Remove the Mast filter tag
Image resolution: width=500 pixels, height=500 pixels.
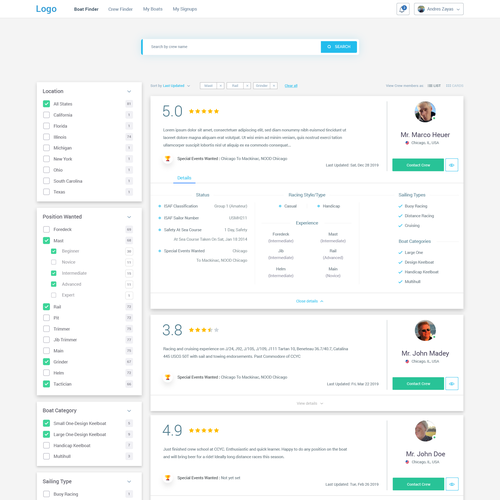(220, 86)
